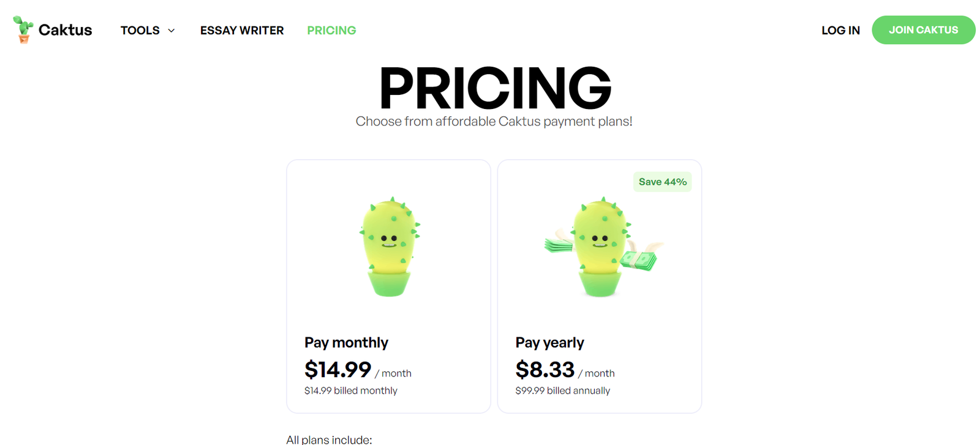Expand the chevron next to TOOLS
The height and width of the screenshot is (445, 980).
pos(171,31)
